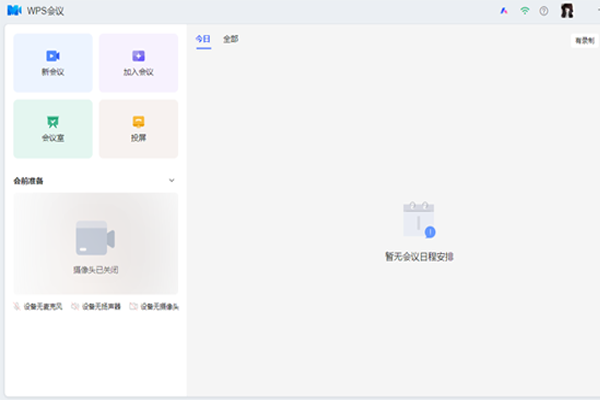600x400 pixels.
Task: Click the network signal status icon
Action: (524, 11)
